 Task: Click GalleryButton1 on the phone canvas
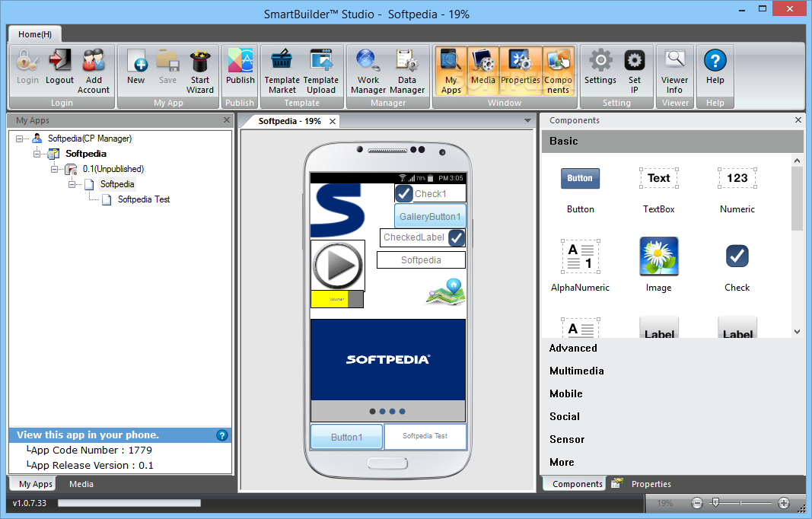pyautogui.click(x=430, y=217)
